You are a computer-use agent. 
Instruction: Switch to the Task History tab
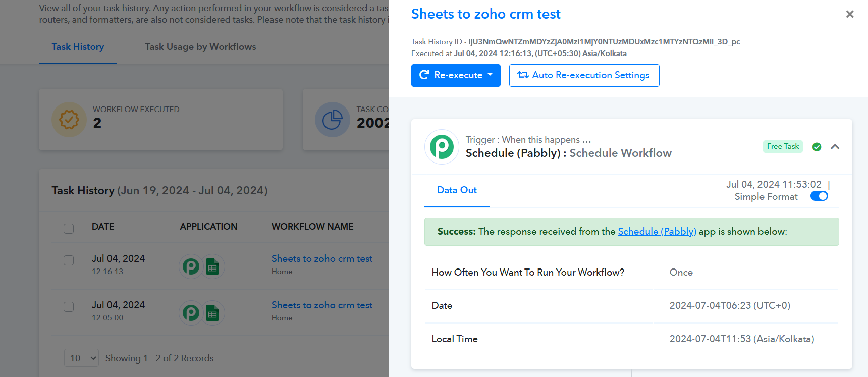(x=78, y=47)
